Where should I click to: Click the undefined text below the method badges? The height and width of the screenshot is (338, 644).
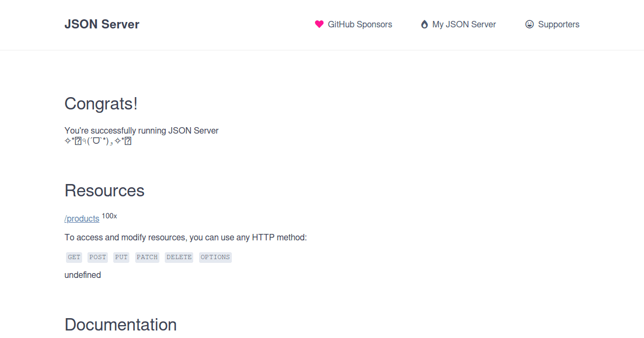(x=83, y=275)
